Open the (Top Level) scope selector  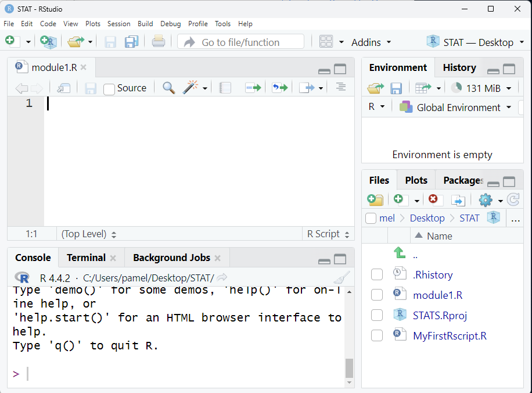click(89, 234)
